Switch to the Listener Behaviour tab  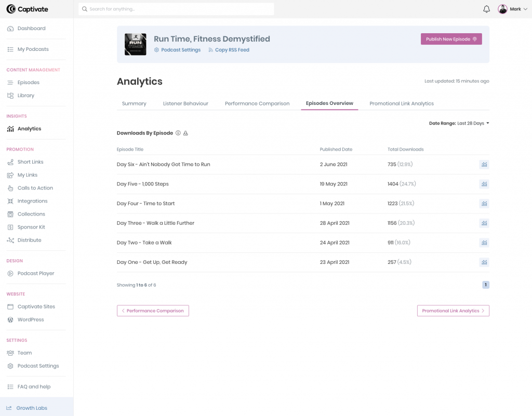pyautogui.click(x=185, y=103)
